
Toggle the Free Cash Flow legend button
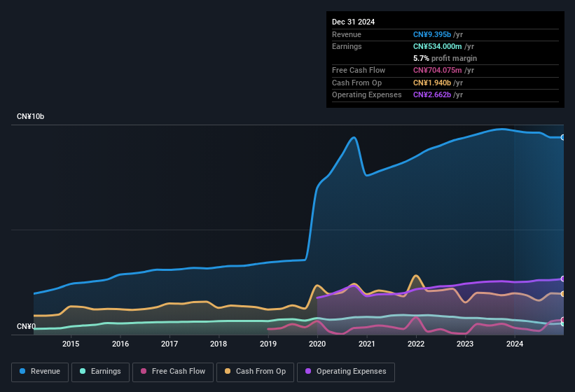[x=173, y=372]
